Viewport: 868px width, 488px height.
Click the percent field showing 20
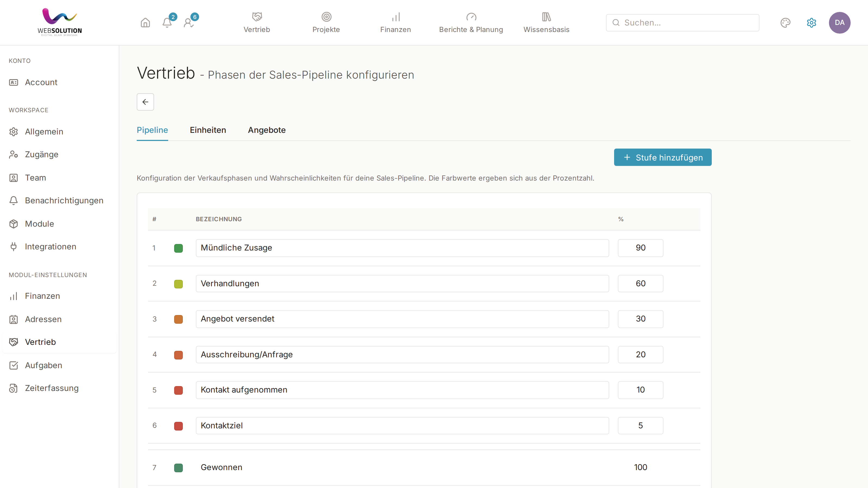(640, 354)
